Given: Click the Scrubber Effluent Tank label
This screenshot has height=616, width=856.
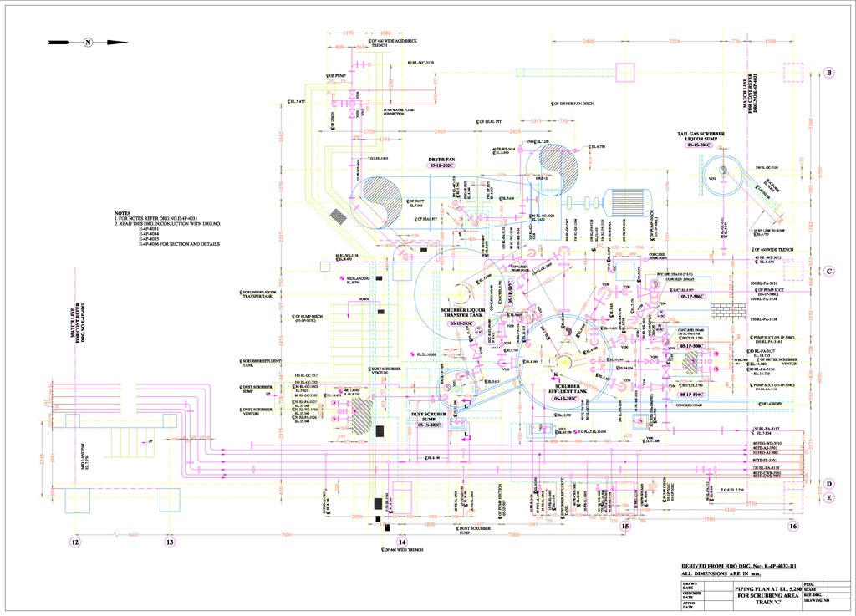Looking at the screenshot, I should pyautogui.click(x=568, y=392).
